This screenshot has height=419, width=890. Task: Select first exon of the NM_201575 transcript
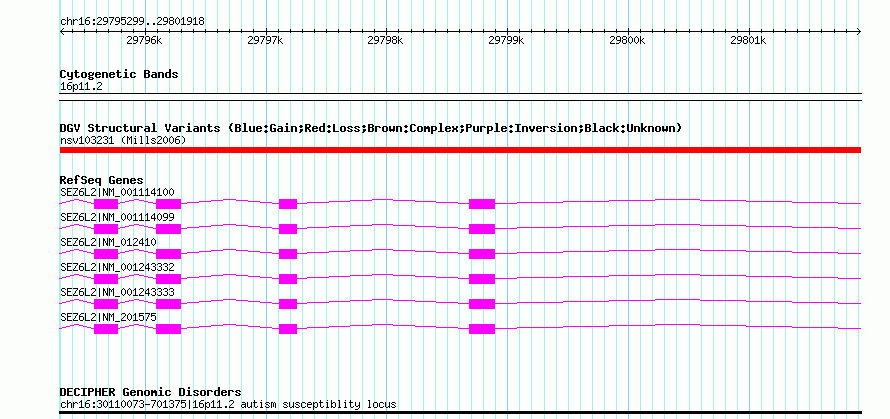pos(106,329)
